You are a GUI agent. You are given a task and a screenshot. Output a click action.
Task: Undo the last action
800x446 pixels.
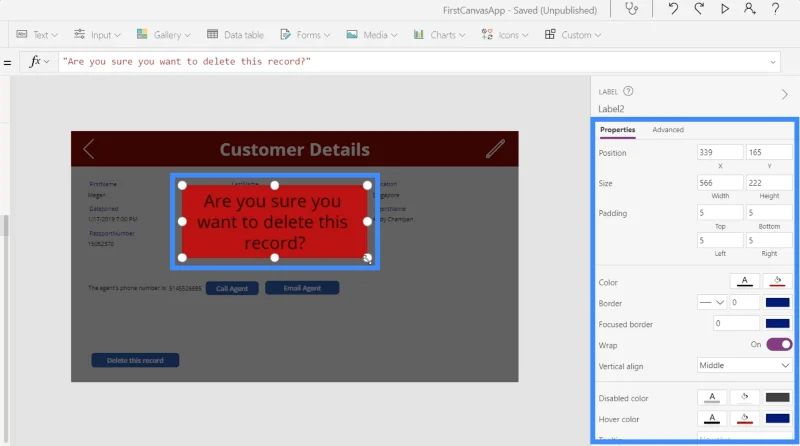673,9
